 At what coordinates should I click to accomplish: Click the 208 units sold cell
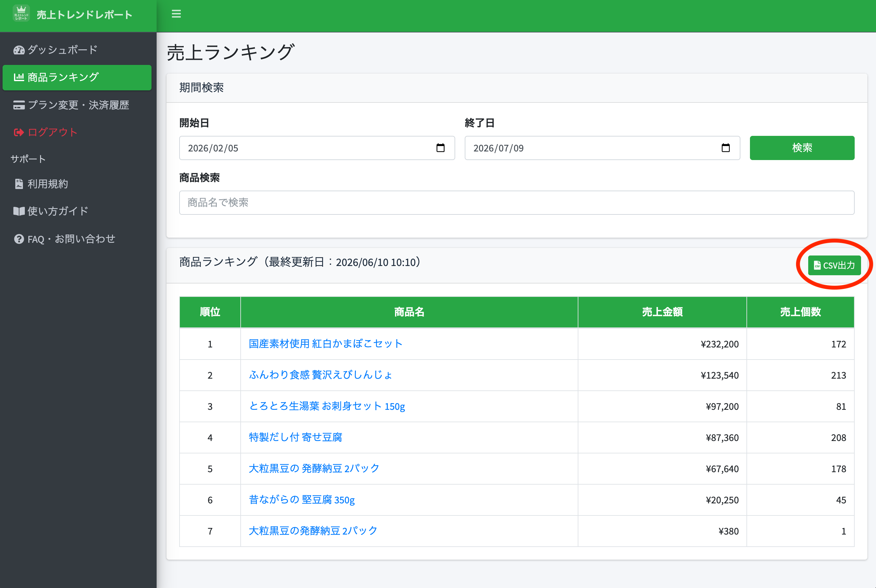800,437
